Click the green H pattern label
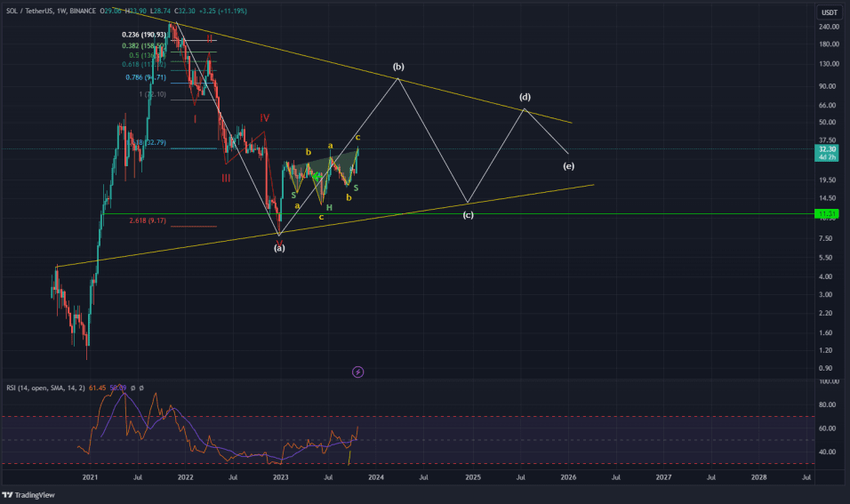 pos(329,208)
